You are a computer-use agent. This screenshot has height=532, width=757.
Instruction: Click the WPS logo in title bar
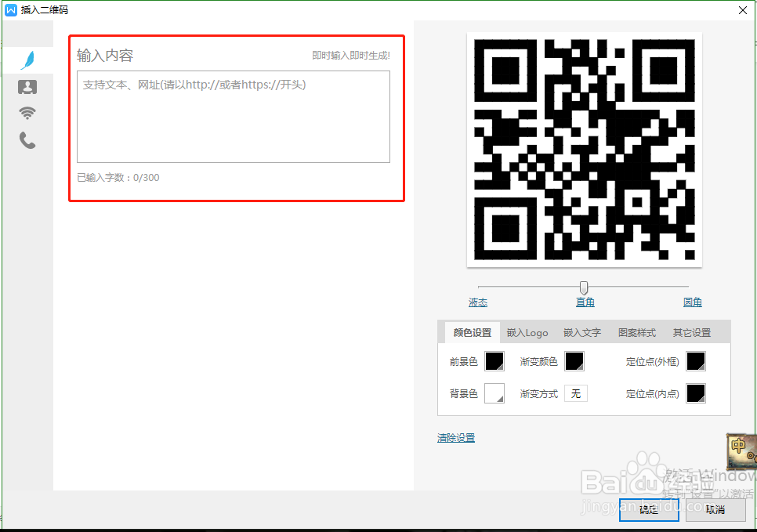pyautogui.click(x=11, y=10)
